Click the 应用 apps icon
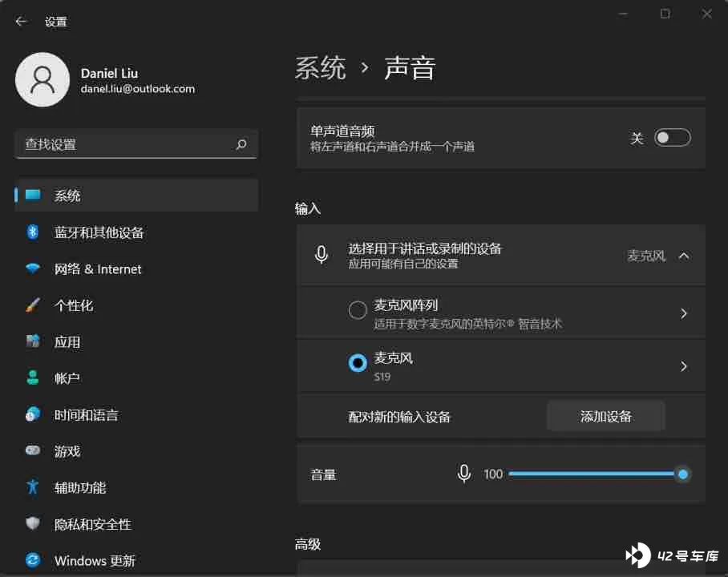Screen dimensions: 728x577 pos(33,341)
